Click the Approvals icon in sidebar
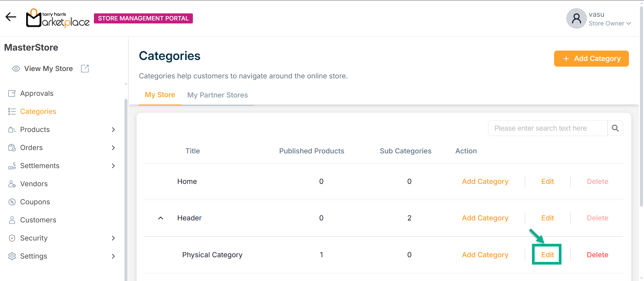 point(12,93)
